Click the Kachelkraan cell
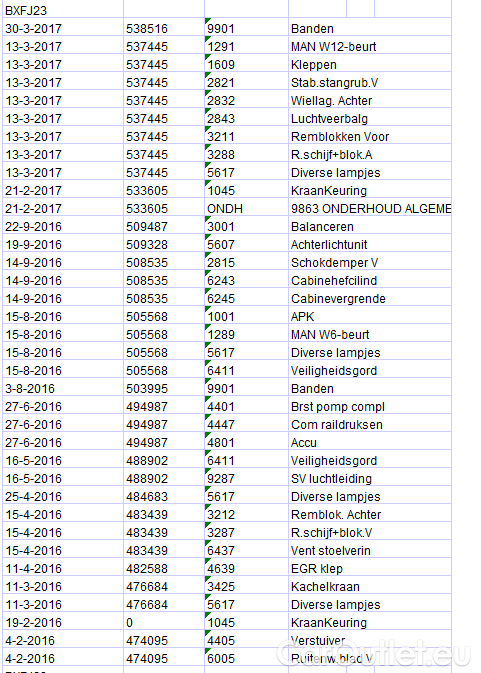Screen dimensions: 481x673 pyautogui.click(x=370, y=586)
